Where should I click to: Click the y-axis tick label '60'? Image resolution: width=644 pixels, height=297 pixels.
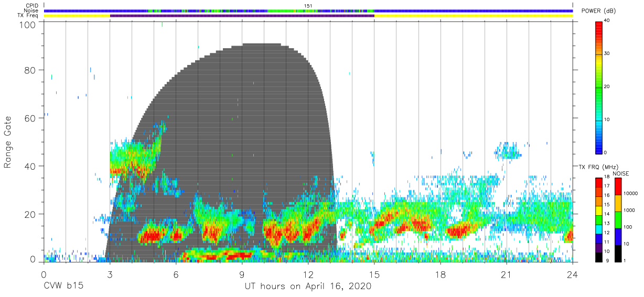(30, 118)
